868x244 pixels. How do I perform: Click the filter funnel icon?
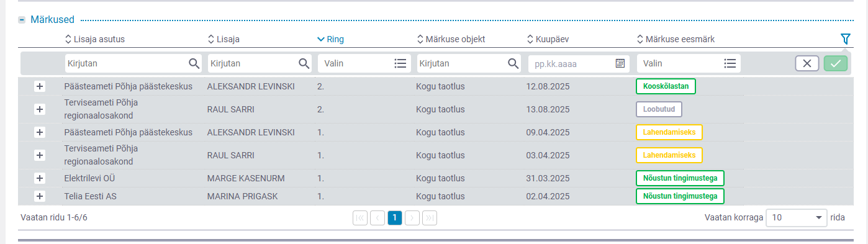pyautogui.click(x=845, y=39)
